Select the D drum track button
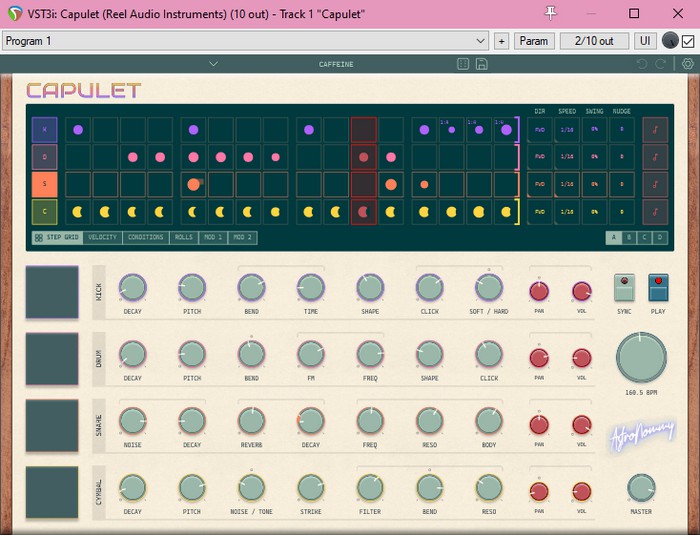700x535 pixels. point(45,157)
